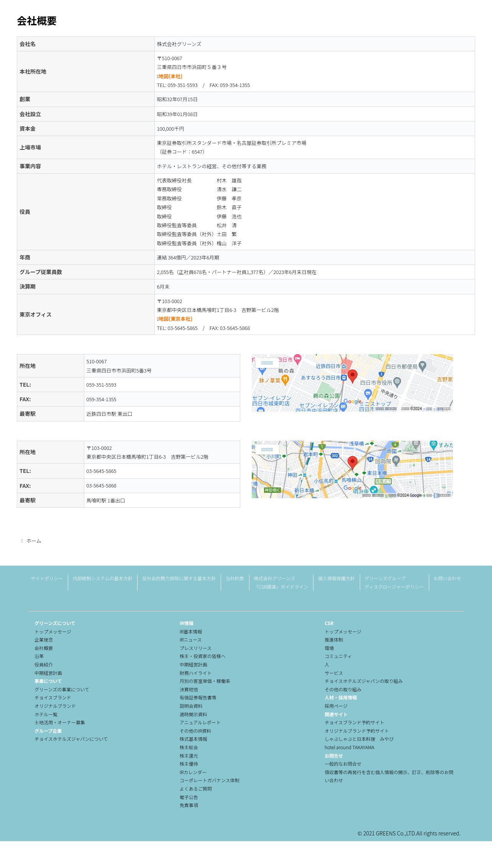Click the Google logo on Tokyo map

coord(353,488)
